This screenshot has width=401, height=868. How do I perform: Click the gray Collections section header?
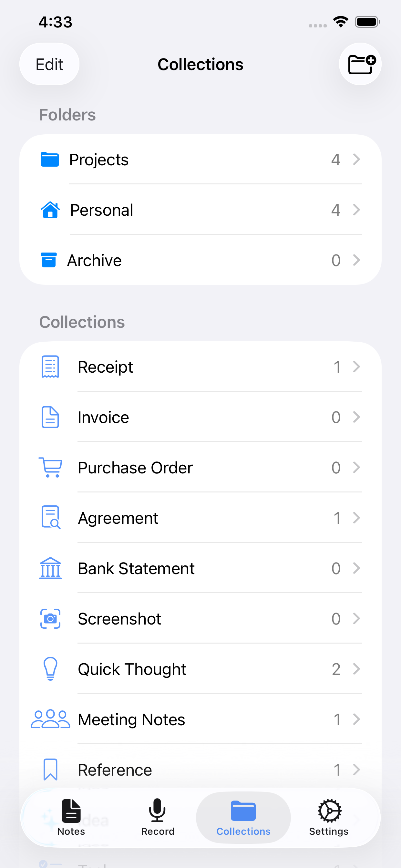click(x=82, y=322)
